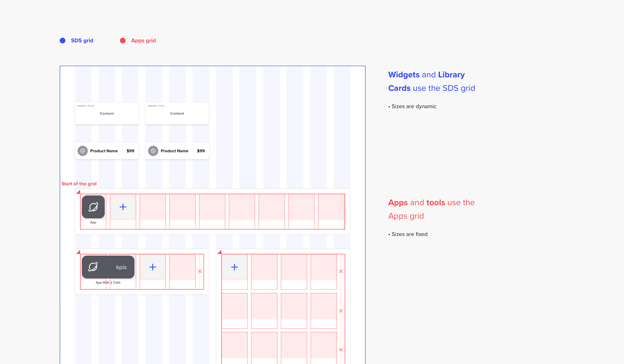Click red X beside the kpis row
This screenshot has height=364, width=624.
[x=200, y=271]
